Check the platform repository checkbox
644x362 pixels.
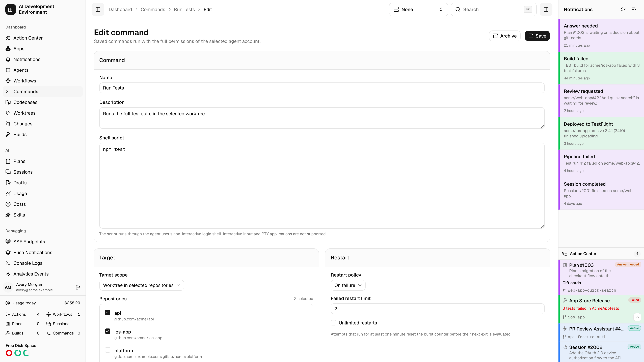pos(108,350)
